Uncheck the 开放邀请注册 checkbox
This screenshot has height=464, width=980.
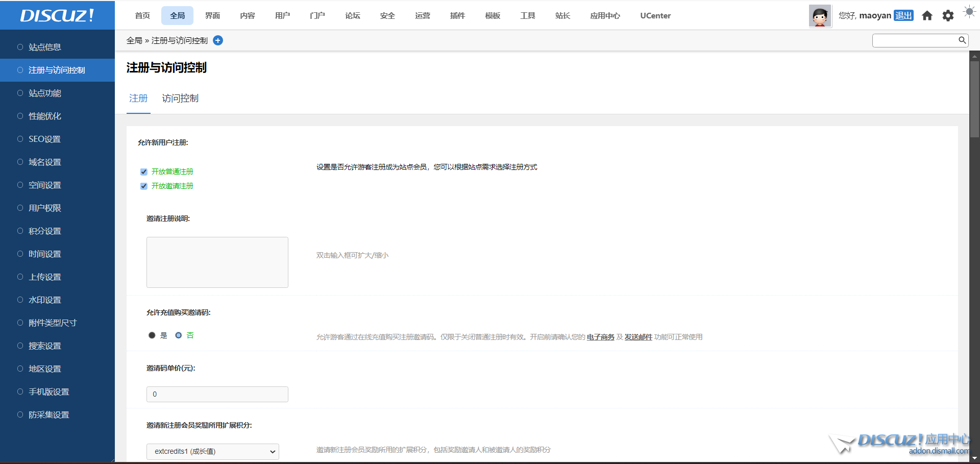[144, 186]
